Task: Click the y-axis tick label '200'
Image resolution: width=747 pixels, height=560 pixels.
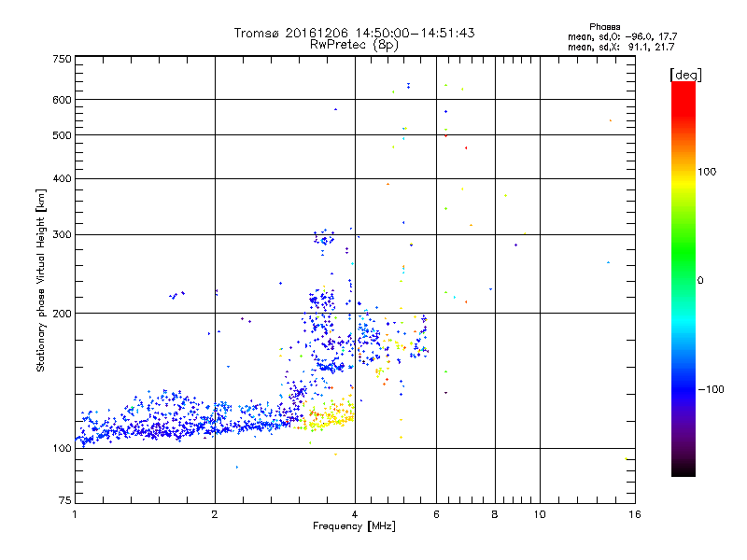Action: tap(63, 314)
